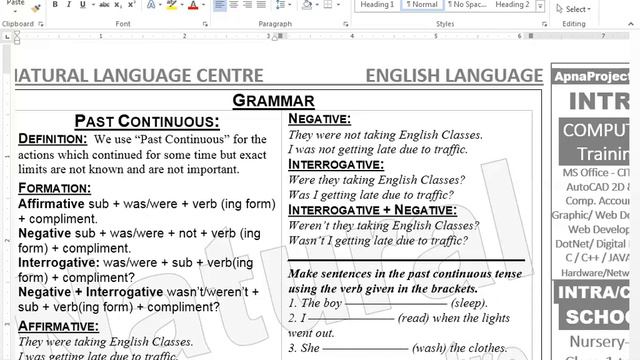640x360 pixels.
Task: Apply the Heading 2 style
Action: coord(512,4)
